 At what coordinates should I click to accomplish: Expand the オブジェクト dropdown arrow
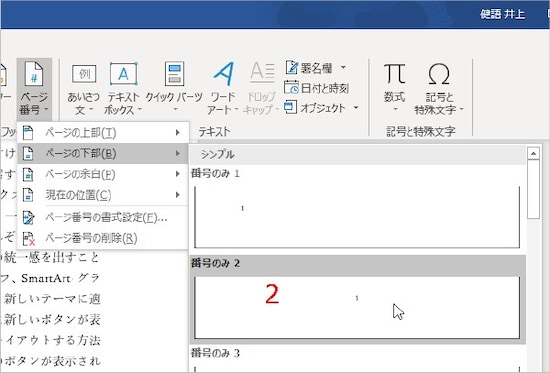(356, 107)
